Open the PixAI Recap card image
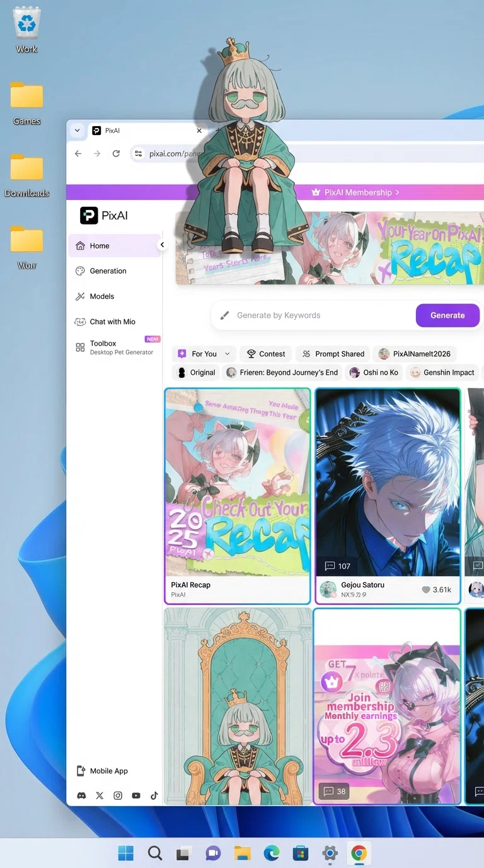Viewport: 484px width, 868px height. point(238,482)
